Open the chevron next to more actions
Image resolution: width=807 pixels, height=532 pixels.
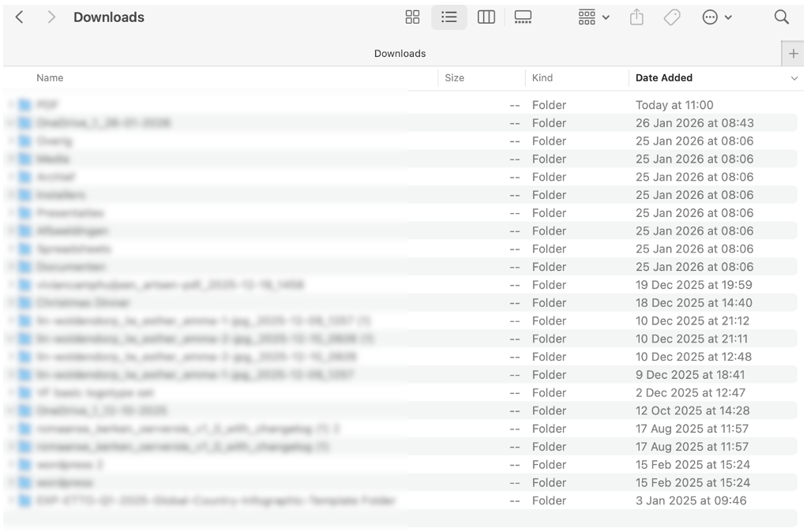point(728,17)
